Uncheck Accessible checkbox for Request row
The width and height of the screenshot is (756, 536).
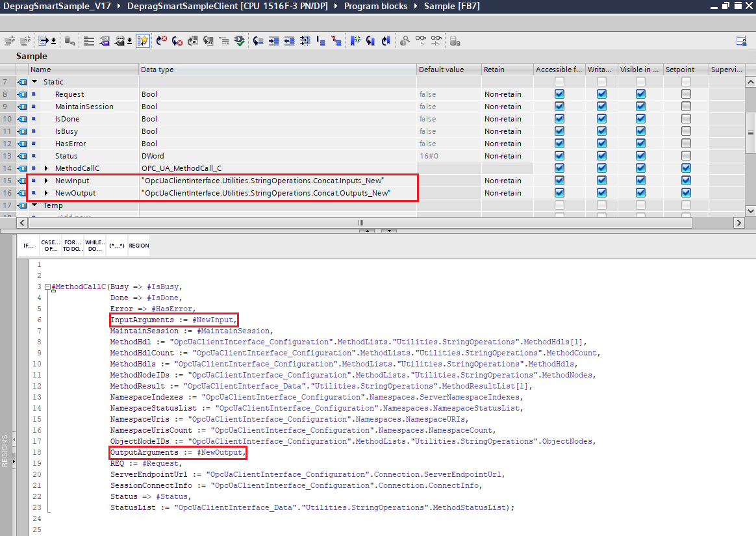coord(559,94)
